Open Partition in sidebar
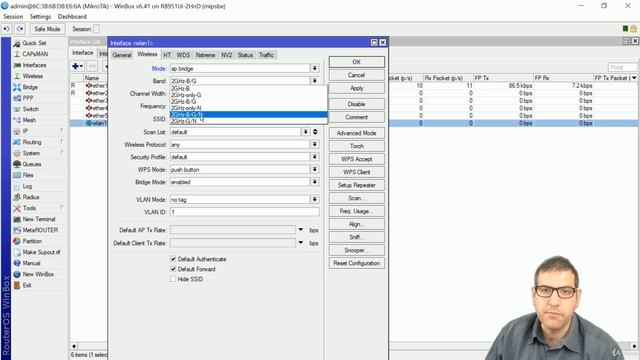 tap(32, 241)
